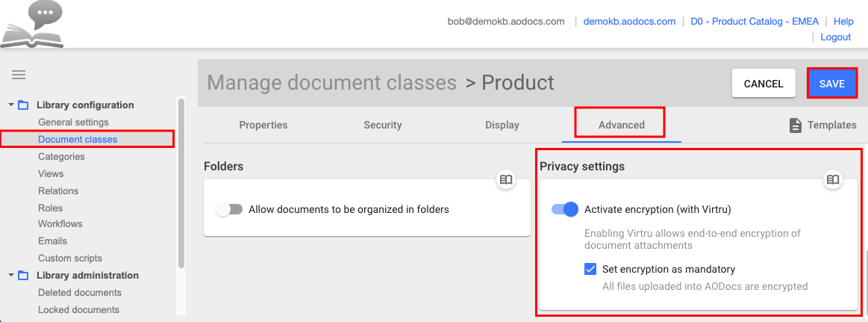
Task: Click the Library administration folder icon
Action: 23,276
